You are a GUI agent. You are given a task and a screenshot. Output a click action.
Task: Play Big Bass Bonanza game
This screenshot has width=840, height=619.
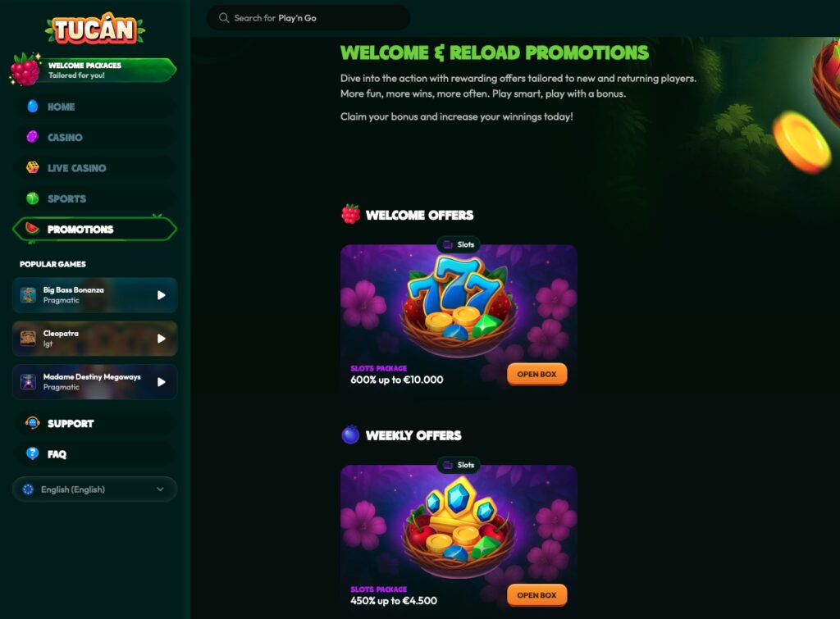162,295
